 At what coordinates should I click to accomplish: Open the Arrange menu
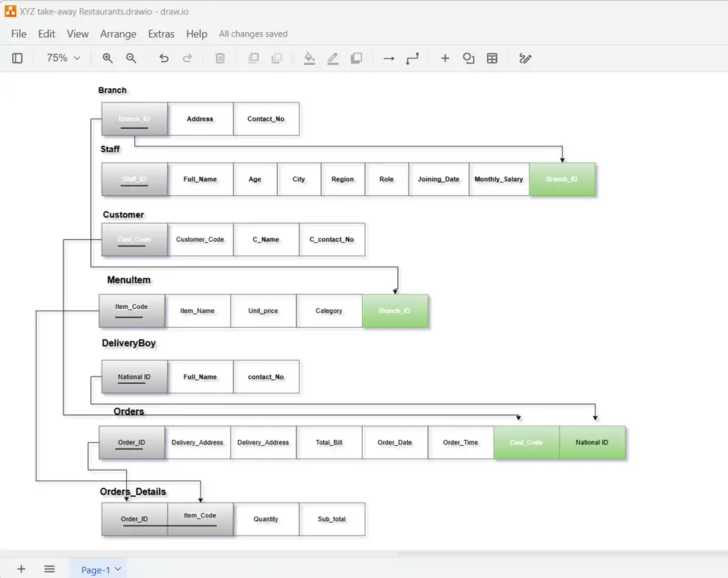click(119, 34)
